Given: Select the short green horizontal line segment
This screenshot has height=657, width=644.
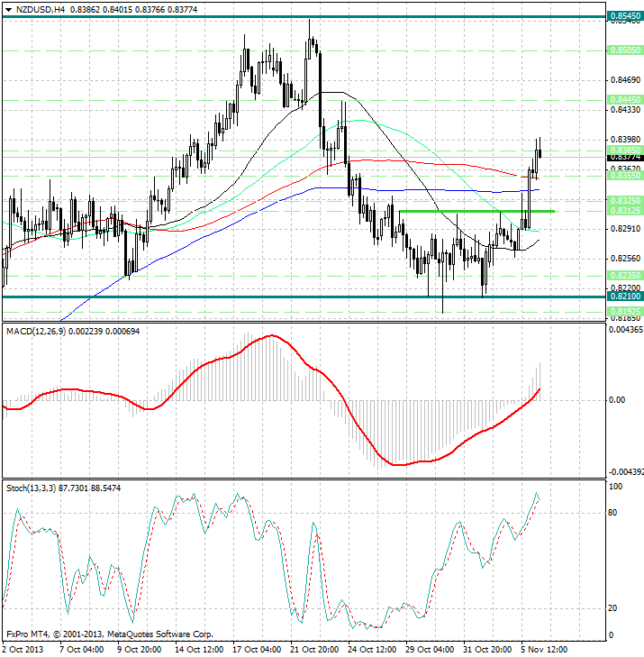Looking at the screenshot, I should click(476, 211).
